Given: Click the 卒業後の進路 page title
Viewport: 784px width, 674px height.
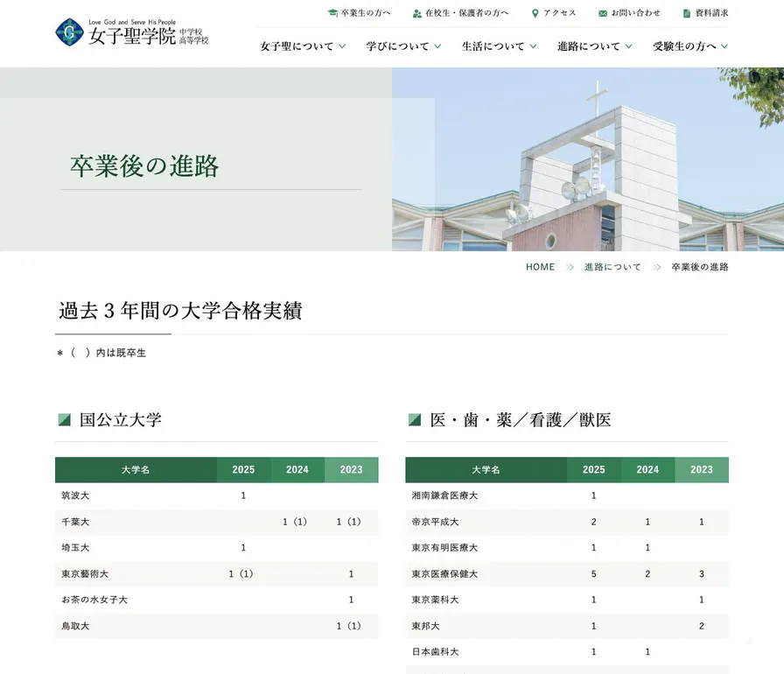Looking at the screenshot, I should 144,166.
